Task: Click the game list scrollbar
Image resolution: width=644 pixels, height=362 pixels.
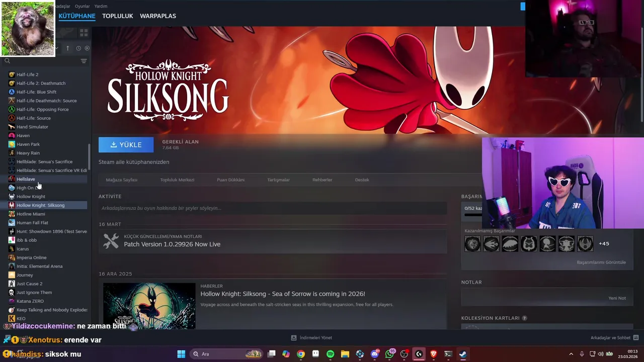Action: coord(90,156)
